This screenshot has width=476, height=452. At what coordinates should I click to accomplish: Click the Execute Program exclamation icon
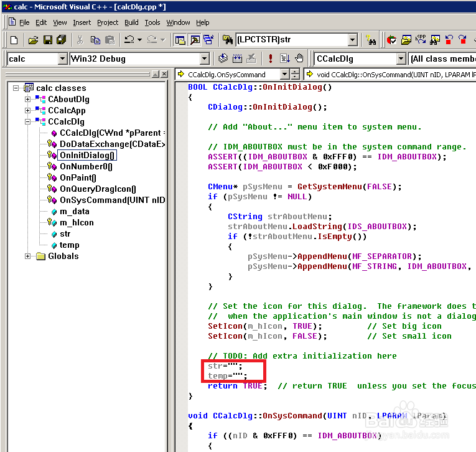(270, 59)
